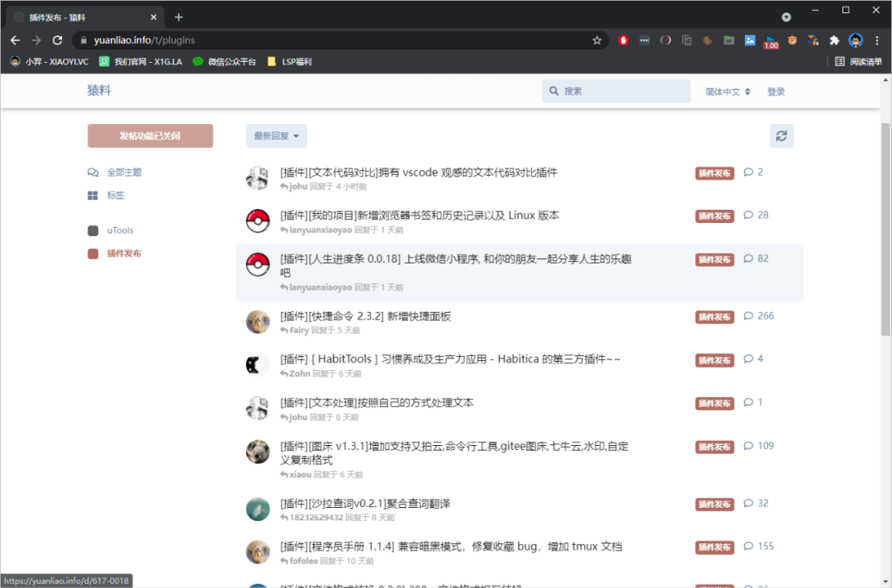Click the avatar on 沙拉查词 post
Viewport: 892px width, 588px height.
pyautogui.click(x=258, y=509)
